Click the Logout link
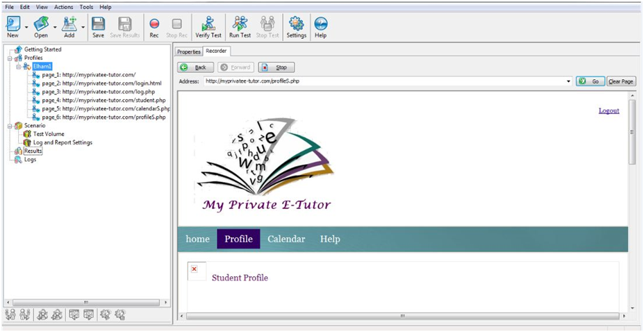The width and height of the screenshot is (644, 332). point(609,110)
